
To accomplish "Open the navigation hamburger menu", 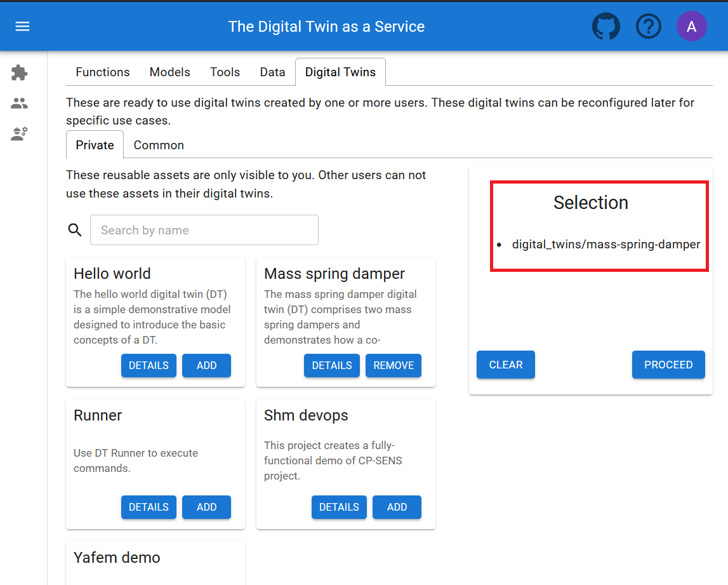I will [22, 26].
